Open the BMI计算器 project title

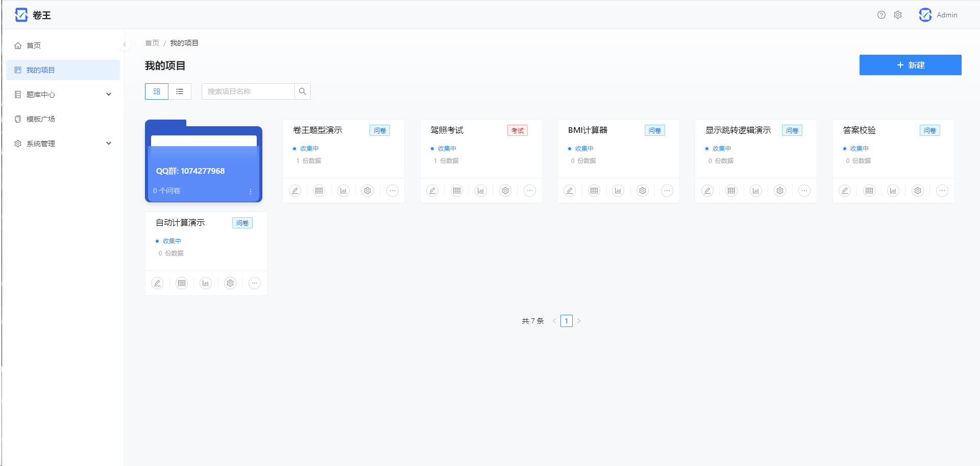tap(587, 130)
